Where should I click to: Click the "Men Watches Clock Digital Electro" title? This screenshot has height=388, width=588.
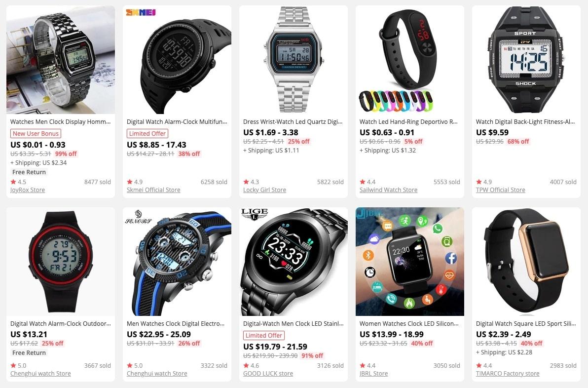coord(176,323)
